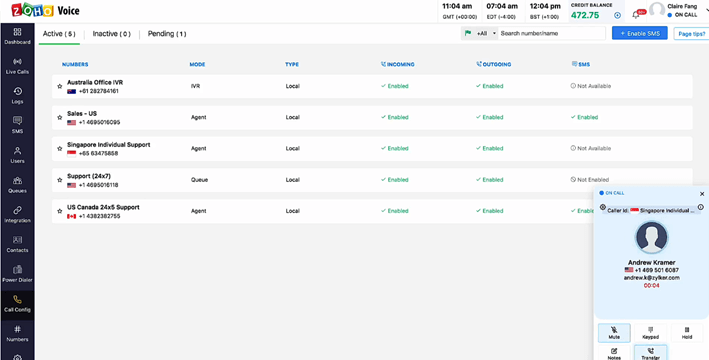
Task: Select Call Config in the sidebar
Action: pos(17,304)
